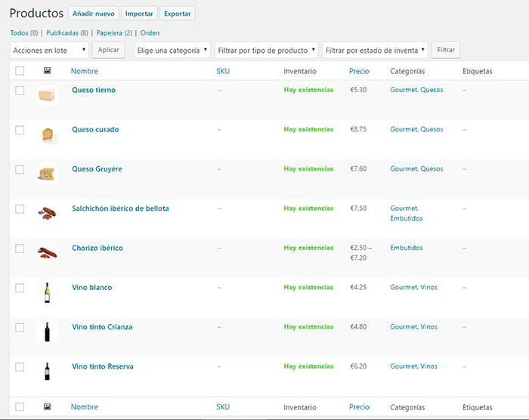Screen dimensions: 529x420
Task: Click the Chorizo ibérico sausage thumbnail
Action: click(x=47, y=252)
